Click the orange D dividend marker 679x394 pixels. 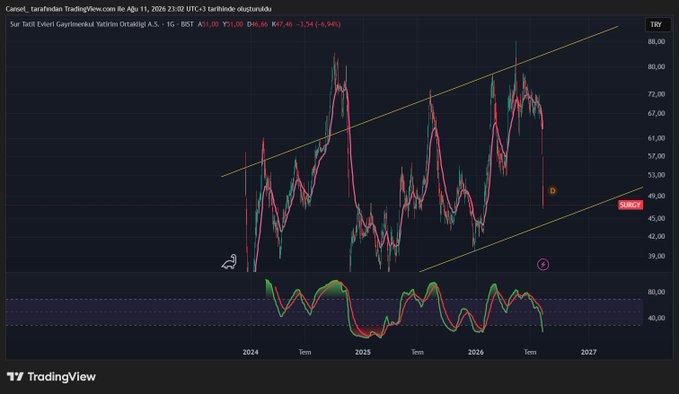tap(553, 191)
